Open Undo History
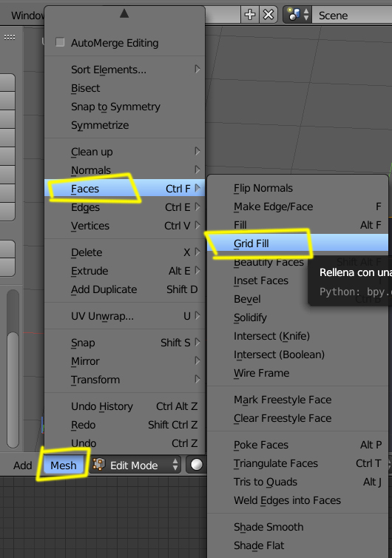This screenshot has width=392, height=558. tap(124, 406)
